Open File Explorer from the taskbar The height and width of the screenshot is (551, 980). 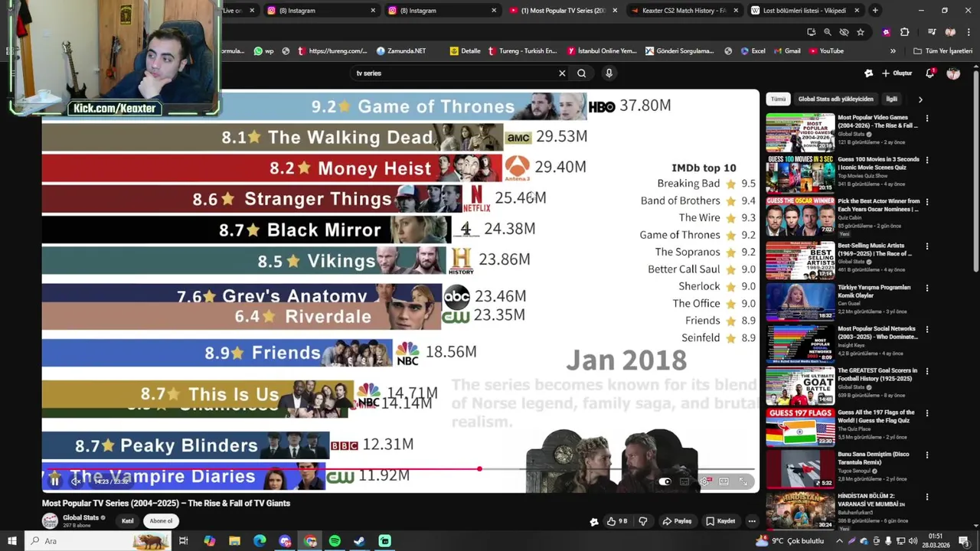(x=234, y=541)
